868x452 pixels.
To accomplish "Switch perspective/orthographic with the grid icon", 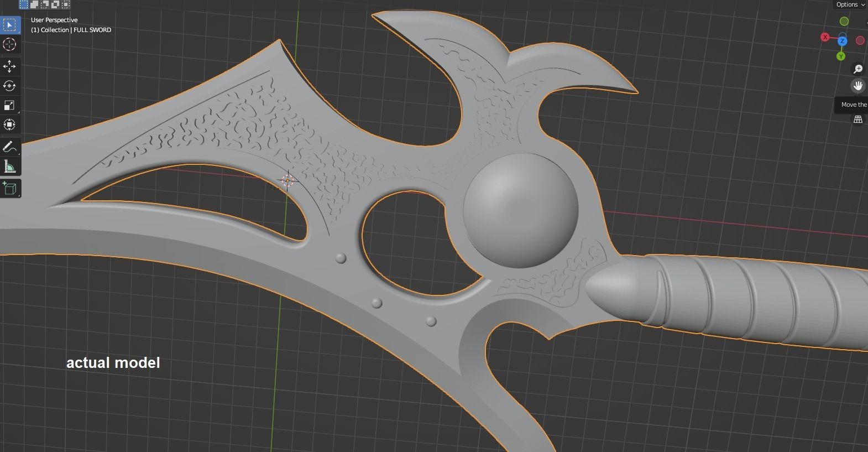I will (x=858, y=119).
